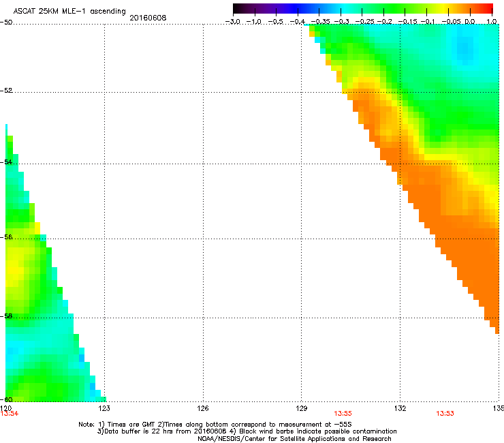The image size is (504, 443).
Task: Click the date label 20160608
Action: pos(148,18)
